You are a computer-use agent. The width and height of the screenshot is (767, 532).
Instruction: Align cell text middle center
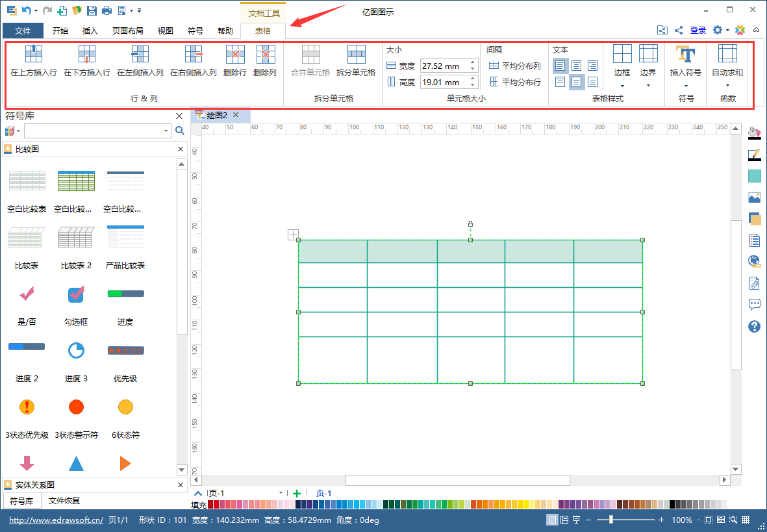[x=576, y=82]
